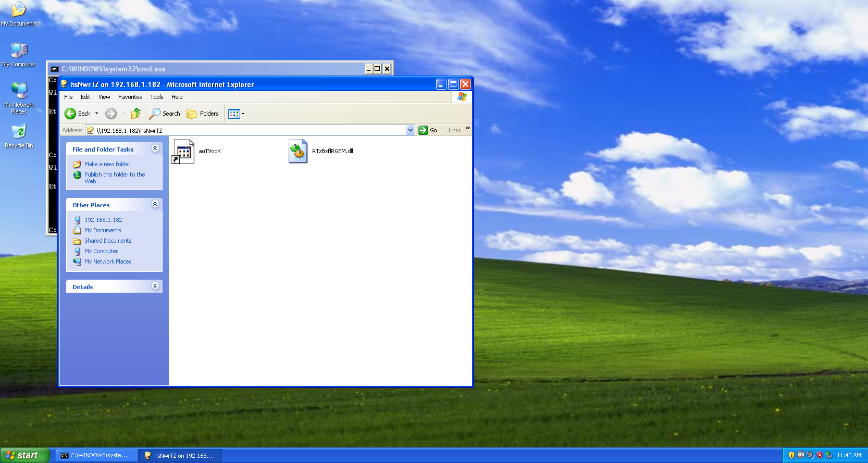Click the cmd.exe window title bar icon
This screenshot has width=868, height=463.
click(54, 69)
